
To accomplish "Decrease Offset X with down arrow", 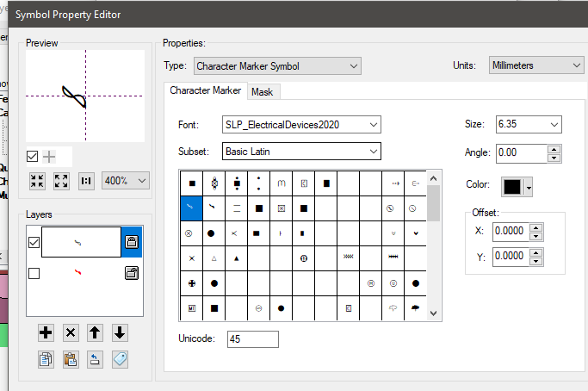I will [536, 236].
